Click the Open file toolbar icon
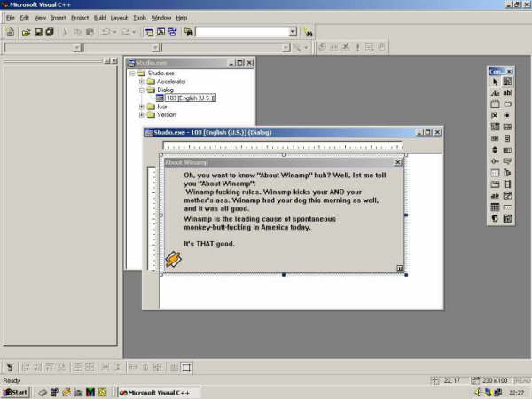532x399 pixels. point(26,32)
